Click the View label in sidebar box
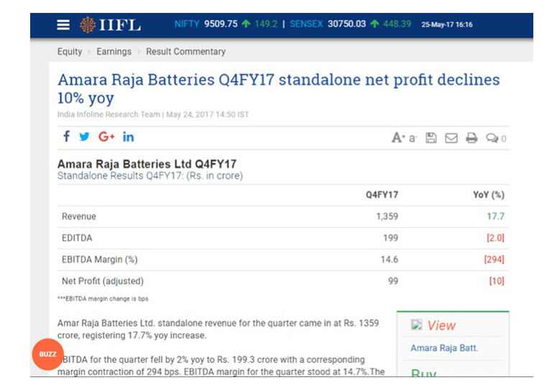This screenshot has height=392, width=552. [x=441, y=325]
